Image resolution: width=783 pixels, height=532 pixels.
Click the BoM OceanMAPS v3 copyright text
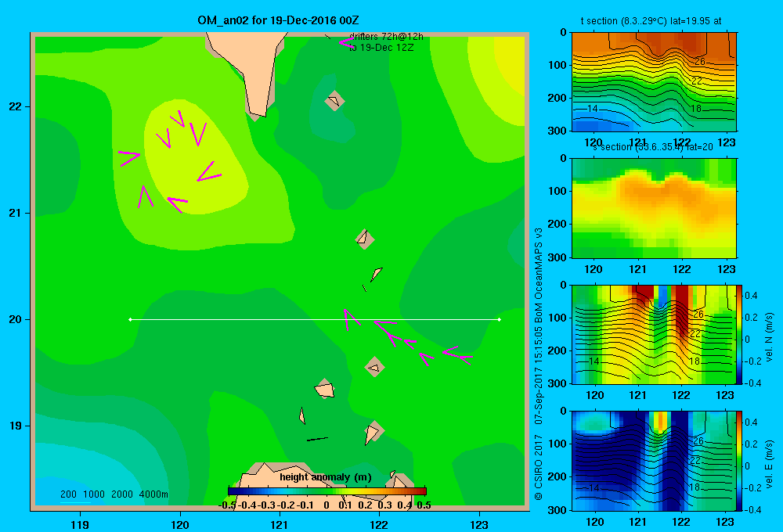coord(539,364)
